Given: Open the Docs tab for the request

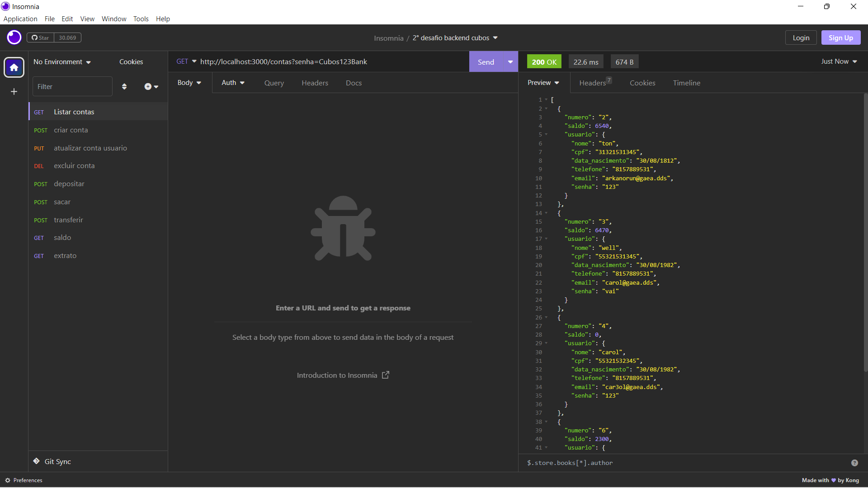Looking at the screenshot, I should [354, 83].
